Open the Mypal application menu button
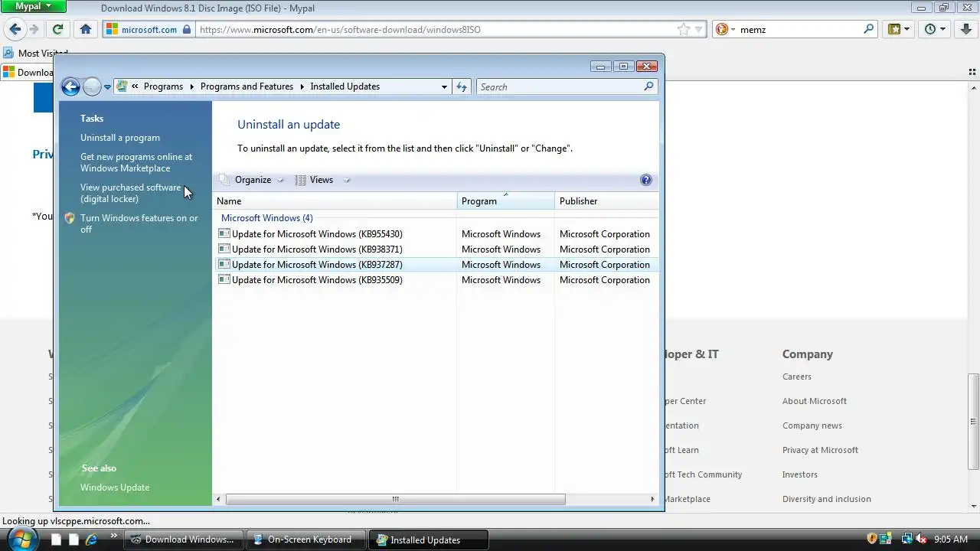This screenshot has width=980, height=551. tap(34, 7)
